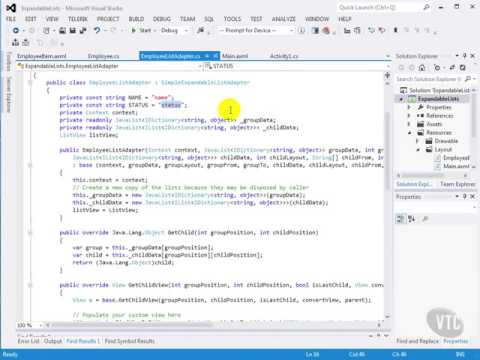Click the Search Solution Explorer field
This screenshot has width=480, height=360.
point(429,79)
